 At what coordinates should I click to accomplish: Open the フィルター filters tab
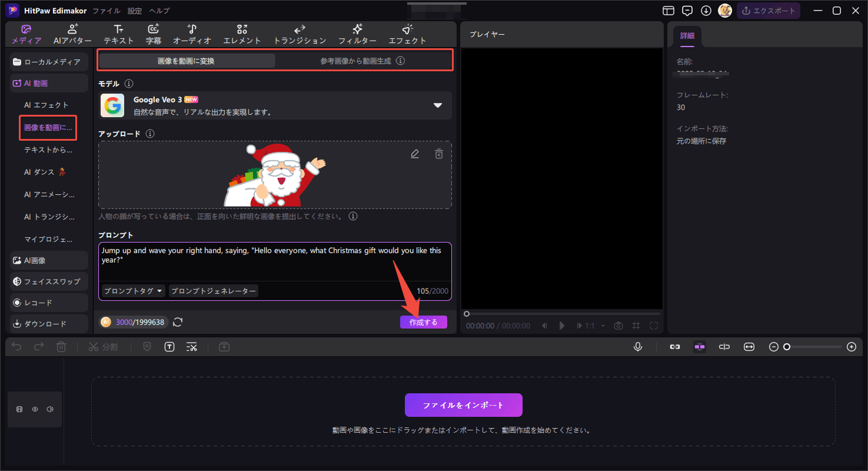pos(357,35)
